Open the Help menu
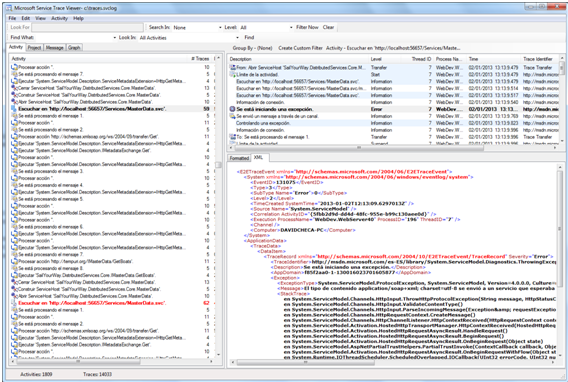568x382 pixels. click(x=79, y=18)
